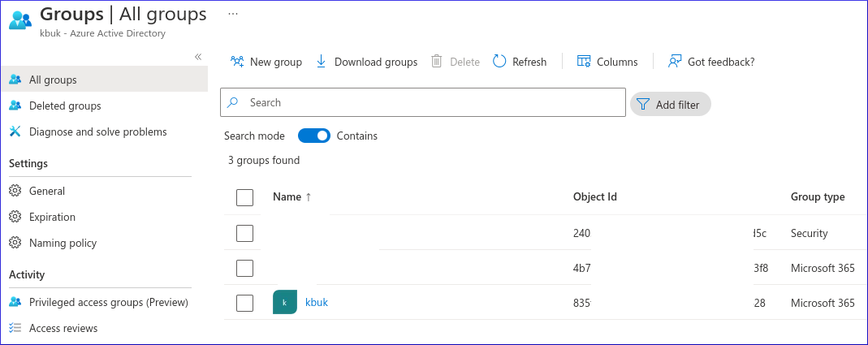Click the Add filter button

coord(671,104)
